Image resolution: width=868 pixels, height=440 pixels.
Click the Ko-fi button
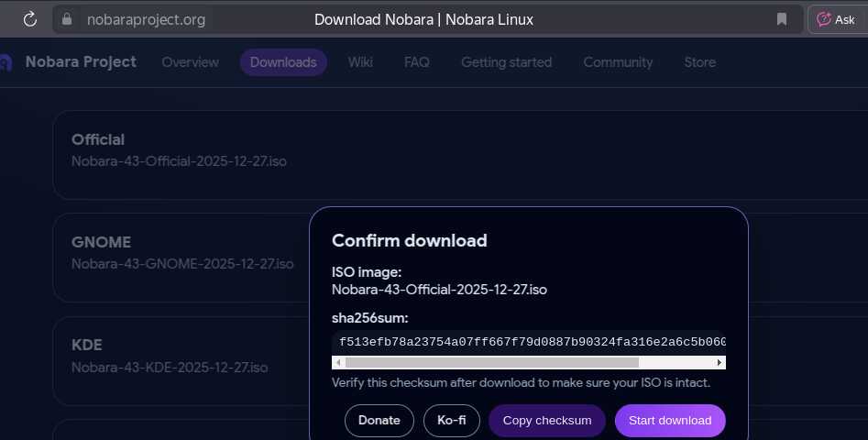(452, 421)
